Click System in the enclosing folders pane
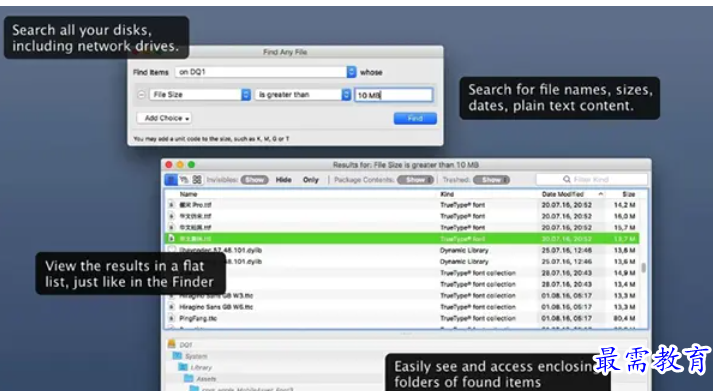Image resolution: width=717 pixels, height=391 pixels. [196, 356]
